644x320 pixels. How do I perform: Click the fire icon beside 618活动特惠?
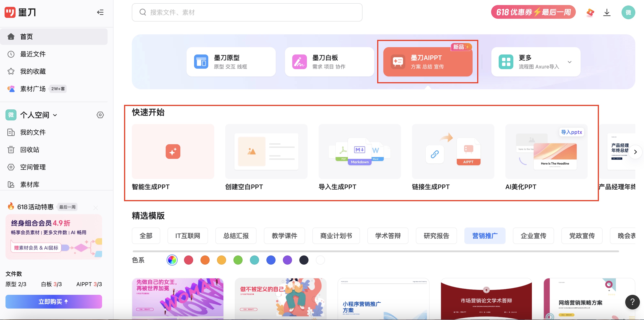[11, 206]
